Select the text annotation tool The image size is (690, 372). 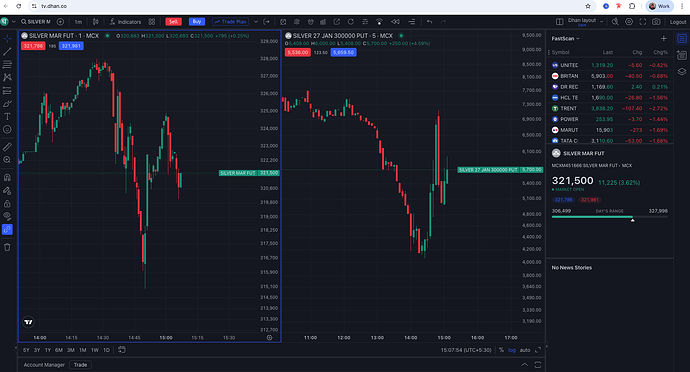click(7, 117)
